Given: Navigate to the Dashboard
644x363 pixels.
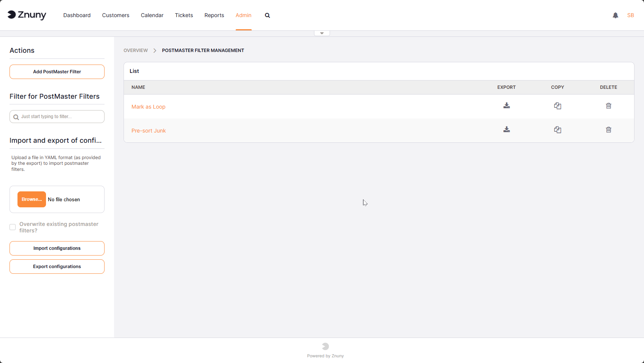Looking at the screenshot, I should click(x=77, y=15).
